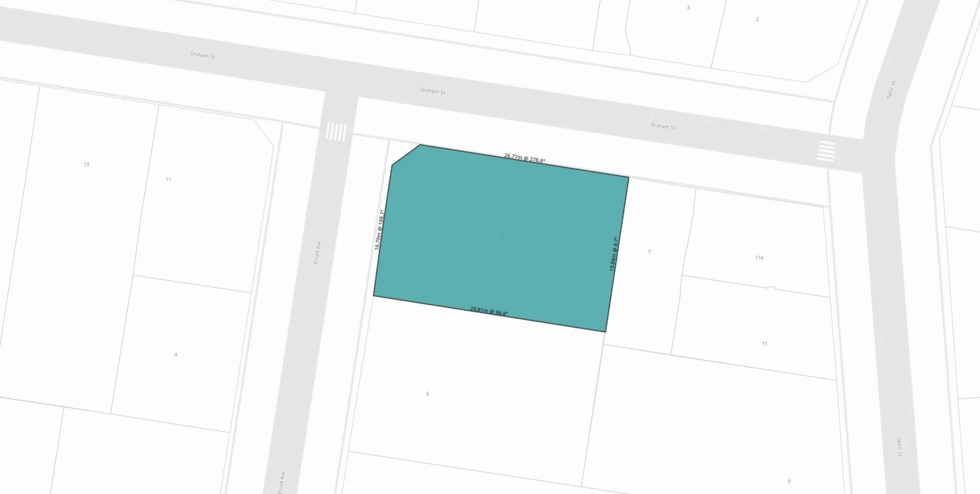Click the "26.77m @ 278.8°" boundary label

(x=525, y=158)
